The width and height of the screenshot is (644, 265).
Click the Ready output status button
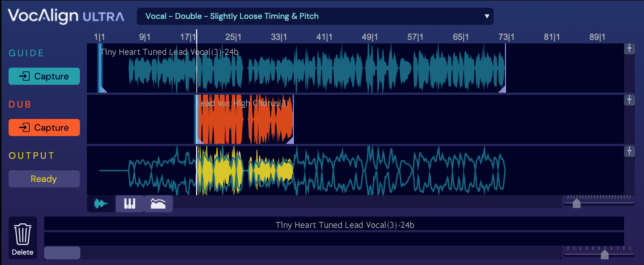[44, 179]
